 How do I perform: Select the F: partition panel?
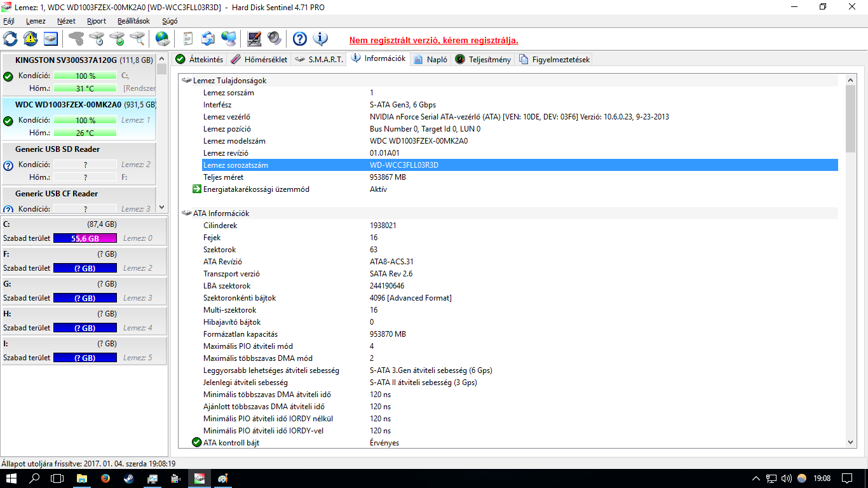coord(84,261)
